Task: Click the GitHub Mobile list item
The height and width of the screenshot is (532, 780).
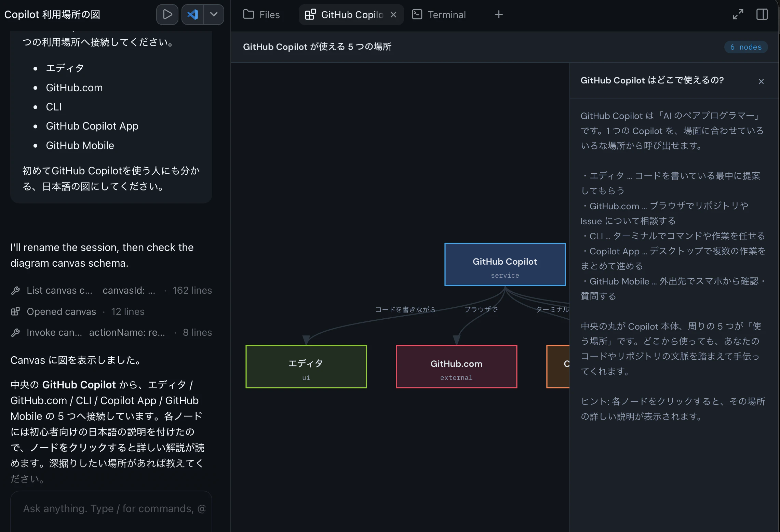Action: [x=80, y=146]
